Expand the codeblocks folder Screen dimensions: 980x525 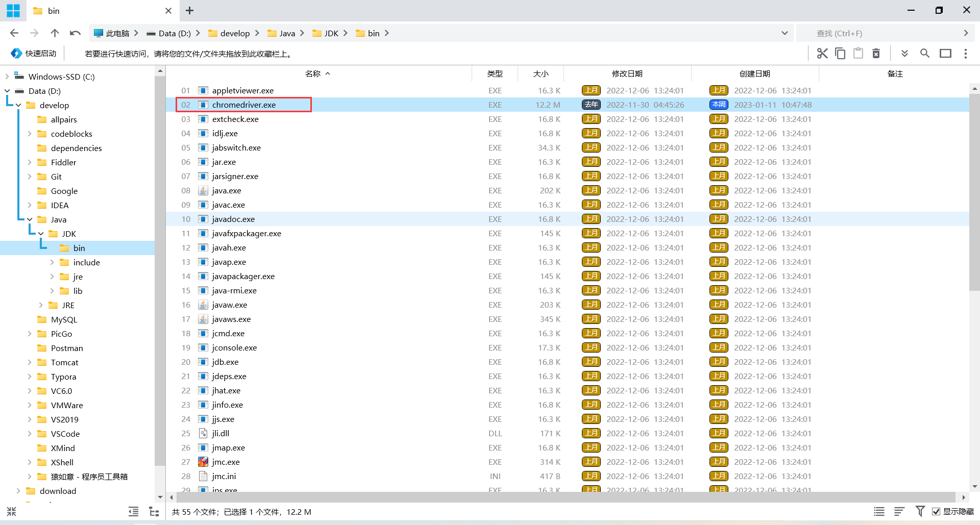point(30,134)
